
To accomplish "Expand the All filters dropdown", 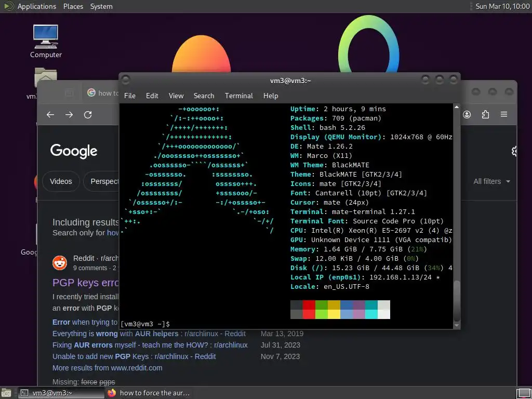I will click(491, 181).
